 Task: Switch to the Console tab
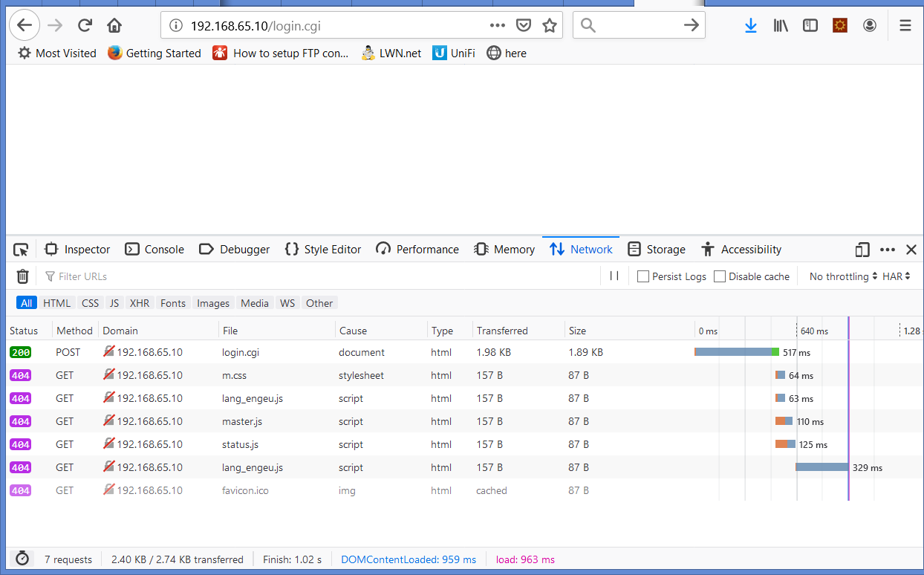coord(154,250)
